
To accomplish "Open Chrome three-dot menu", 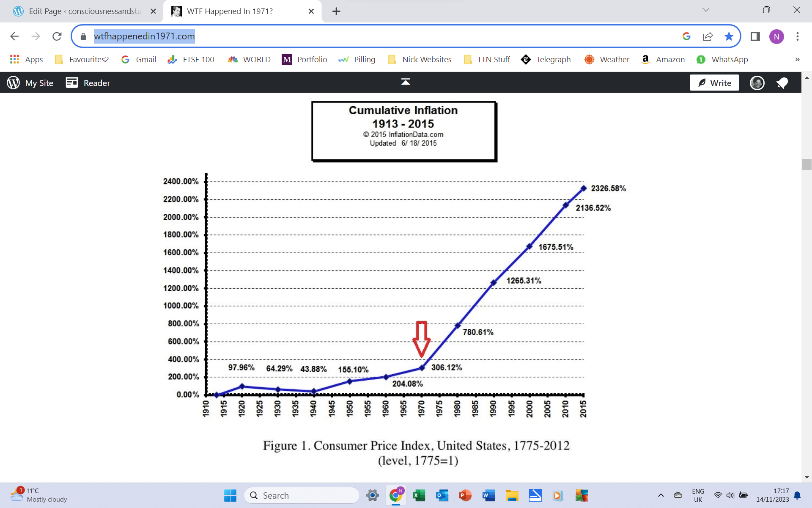I will point(797,36).
